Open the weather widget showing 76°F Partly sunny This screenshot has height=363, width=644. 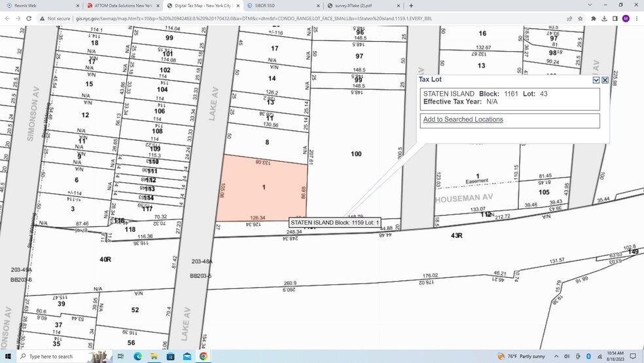click(522, 356)
